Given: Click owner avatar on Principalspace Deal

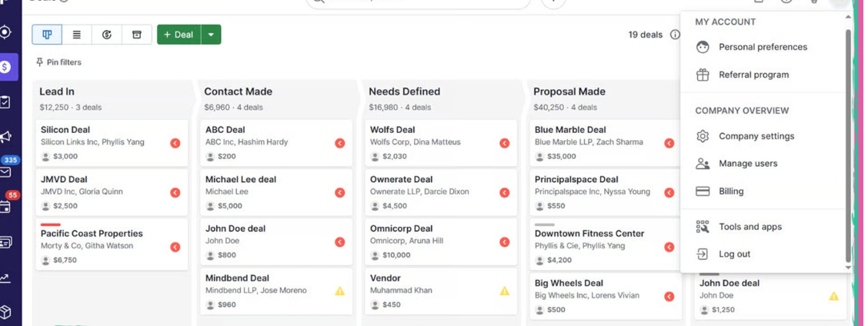Looking at the screenshot, I should point(539,206).
